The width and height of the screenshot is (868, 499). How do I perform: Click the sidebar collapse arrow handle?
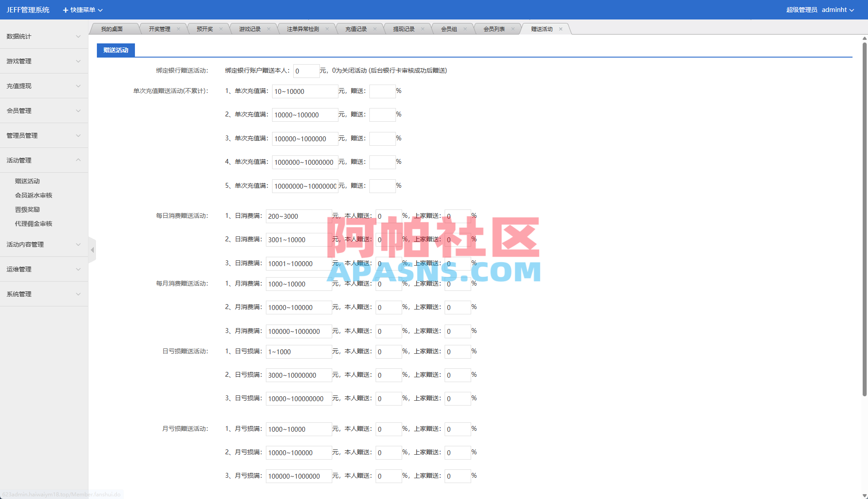coord(92,250)
